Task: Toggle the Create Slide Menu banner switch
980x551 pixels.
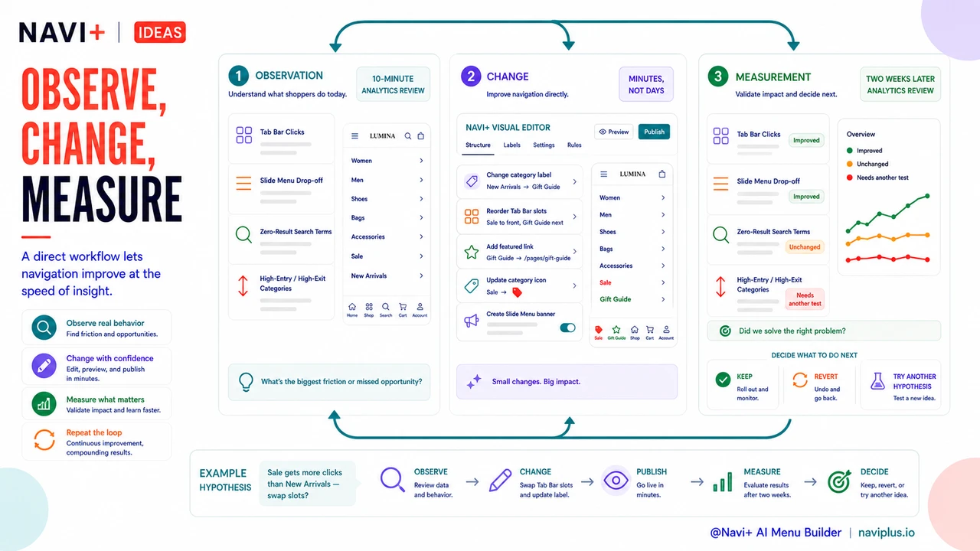Action: click(567, 328)
